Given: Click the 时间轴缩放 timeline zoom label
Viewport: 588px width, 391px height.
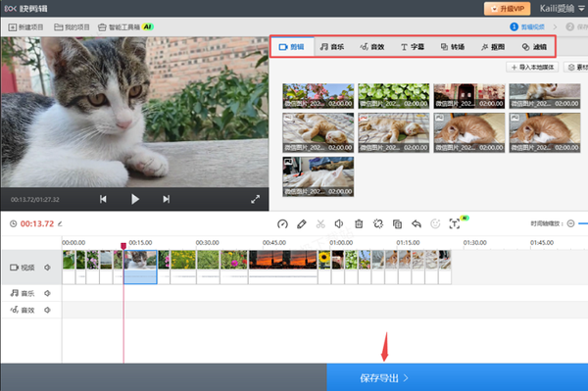Looking at the screenshot, I should 547,223.
